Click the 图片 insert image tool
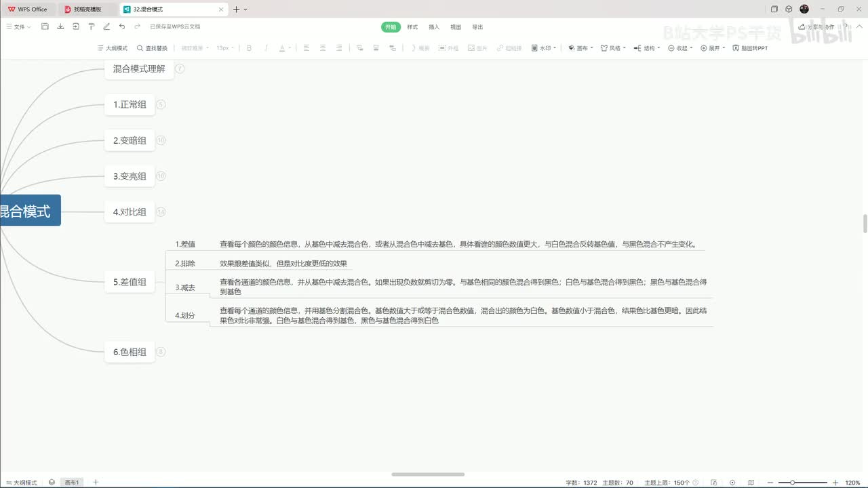The image size is (868, 488). point(477,48)
